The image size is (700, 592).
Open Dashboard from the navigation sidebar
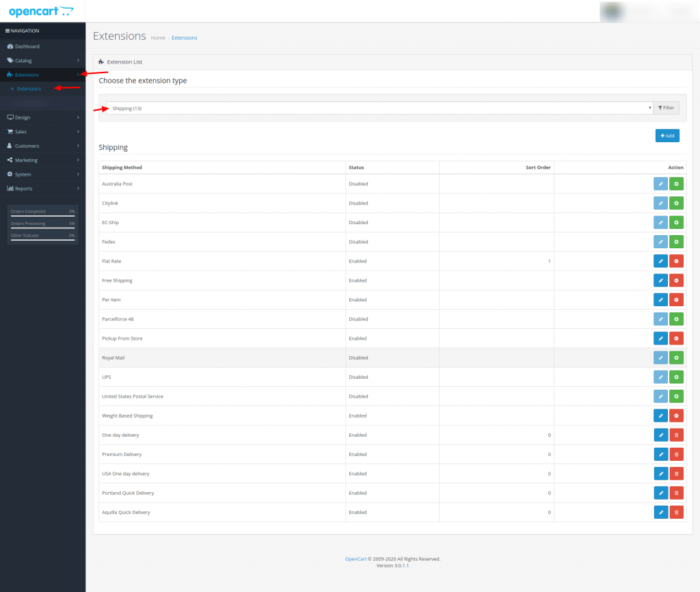pyautogui.click(x=27, y=46)
